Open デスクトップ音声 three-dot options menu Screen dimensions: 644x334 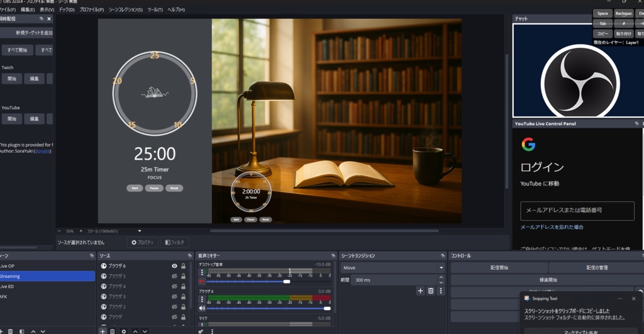pos(202,272)
